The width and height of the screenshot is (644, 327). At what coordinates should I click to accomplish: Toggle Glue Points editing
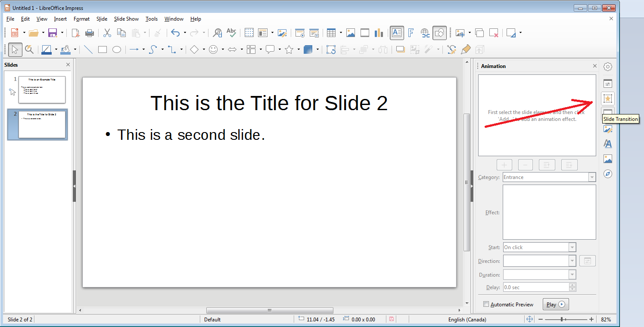click(466, 49)
